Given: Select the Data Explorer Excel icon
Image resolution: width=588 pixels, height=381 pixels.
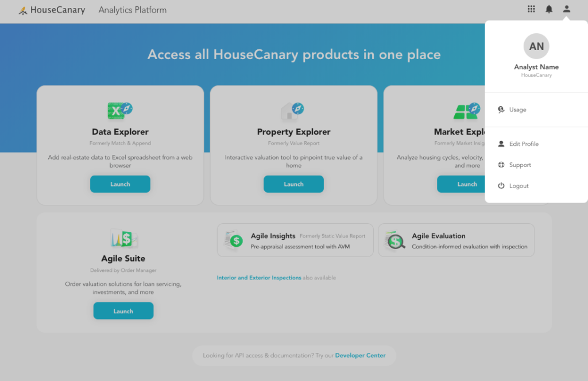Looking at the screenshot, I should click(120, 110).
